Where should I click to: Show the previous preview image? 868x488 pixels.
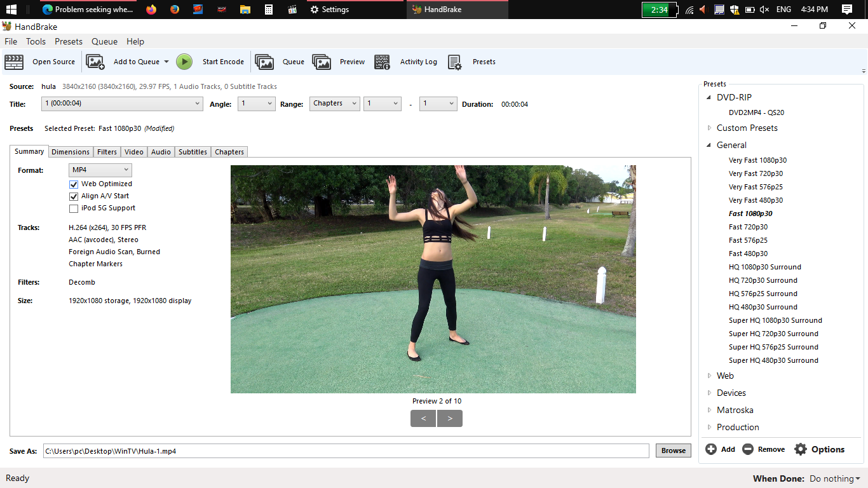point(423,418)
